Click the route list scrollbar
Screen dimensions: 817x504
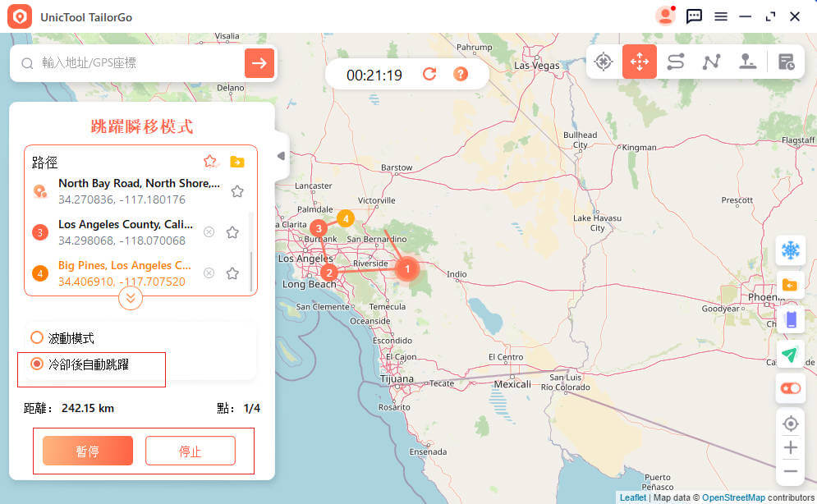(251, 272)
